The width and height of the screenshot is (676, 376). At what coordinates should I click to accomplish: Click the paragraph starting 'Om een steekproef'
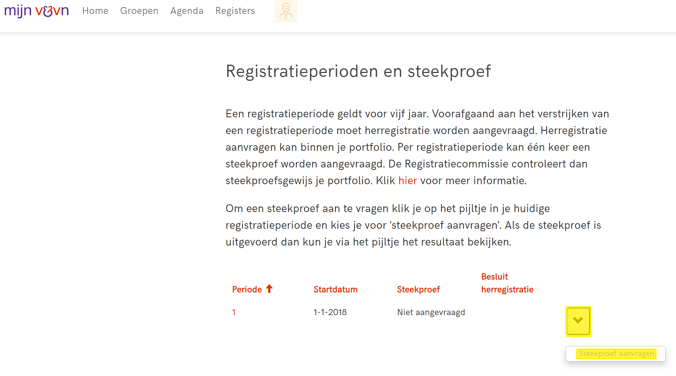413,225
